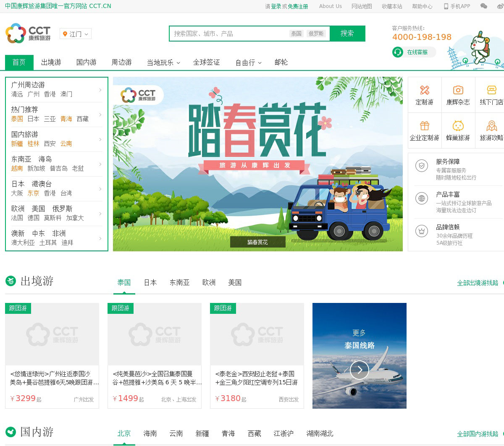Open 康辉杂志 camera icon tile
The image size is (504, 446).
click(458, 95)
